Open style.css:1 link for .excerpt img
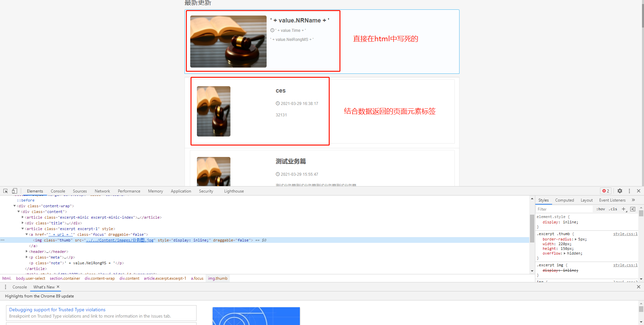 coord(625,265)
